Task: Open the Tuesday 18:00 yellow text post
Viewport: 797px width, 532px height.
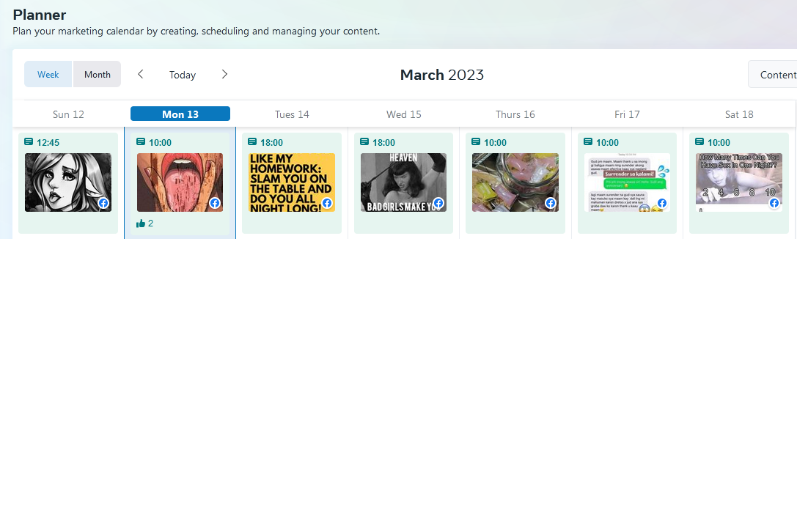Action: click(x=292, y=182)
